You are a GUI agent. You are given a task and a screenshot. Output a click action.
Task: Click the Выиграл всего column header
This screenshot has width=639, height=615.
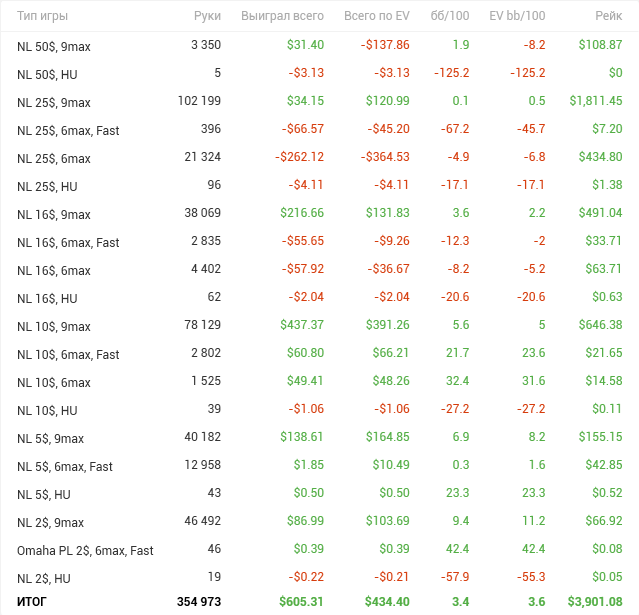[282, 17]
